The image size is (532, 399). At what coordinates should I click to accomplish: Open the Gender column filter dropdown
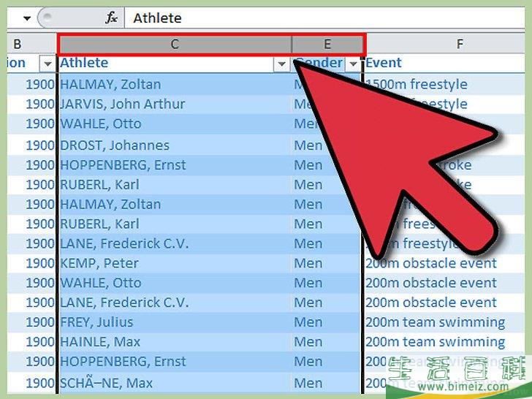pos(354,64)
